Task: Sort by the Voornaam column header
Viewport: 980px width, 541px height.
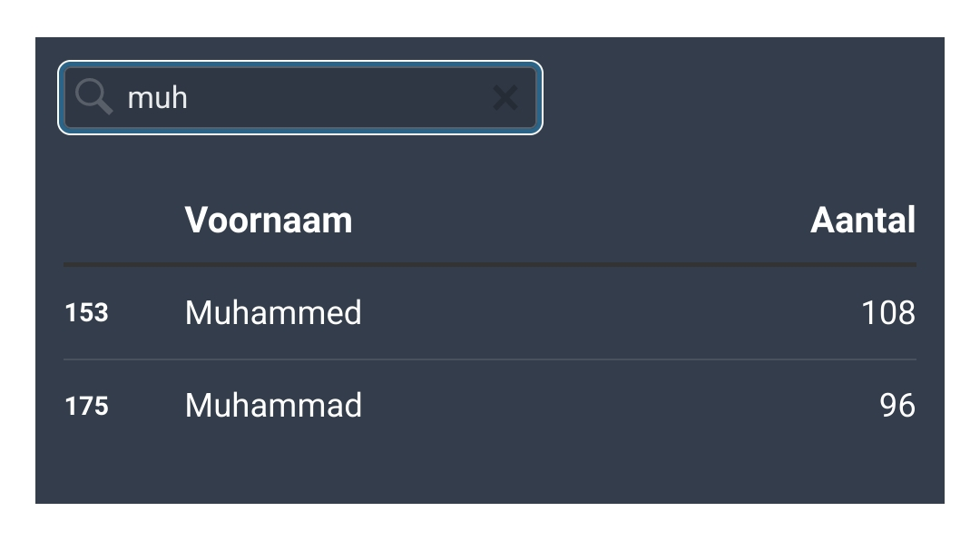Action: [269, 221]
